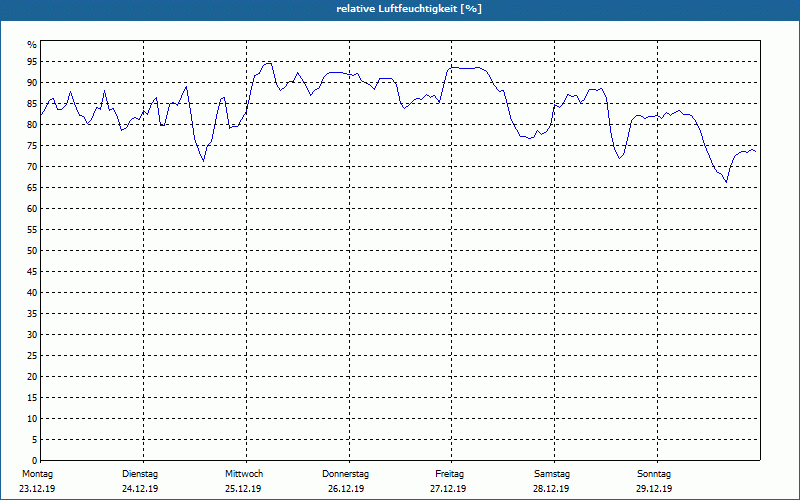The width and height of the screenshot is (800, 500).
Task: Click the y-axis value '55'
Action: click(32, 230)
